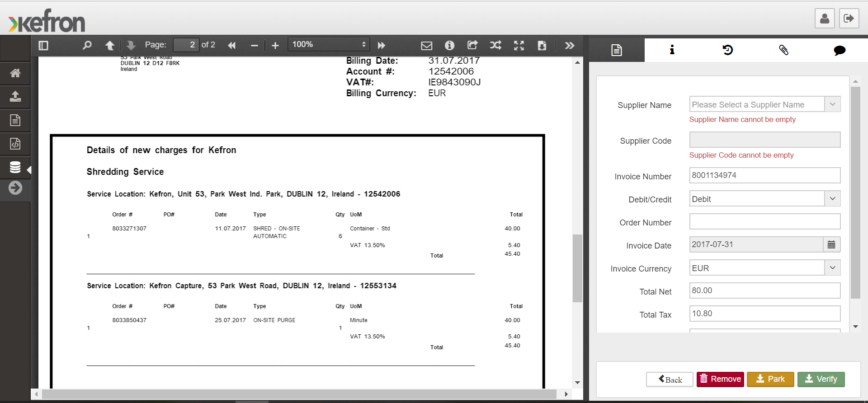Click the empty Order Number field
This screenshot has width=868, height=403.
[x=765, y=221]
